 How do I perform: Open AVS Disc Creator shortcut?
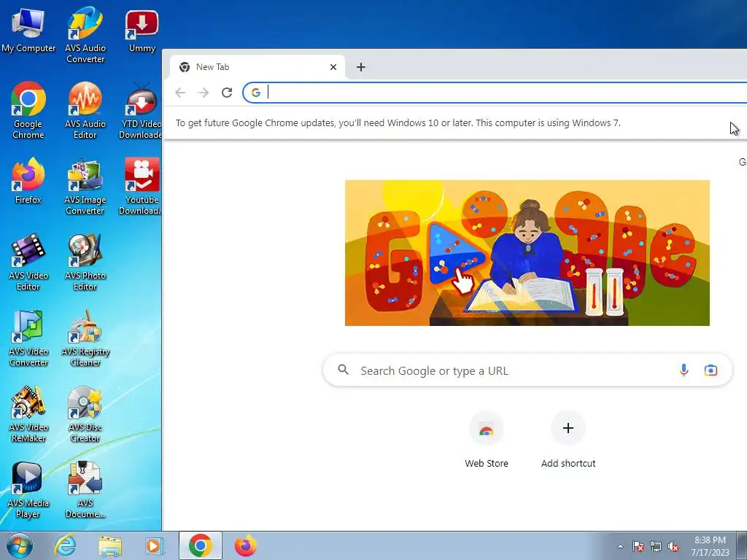pyautogui.click(x=85, y=414)
